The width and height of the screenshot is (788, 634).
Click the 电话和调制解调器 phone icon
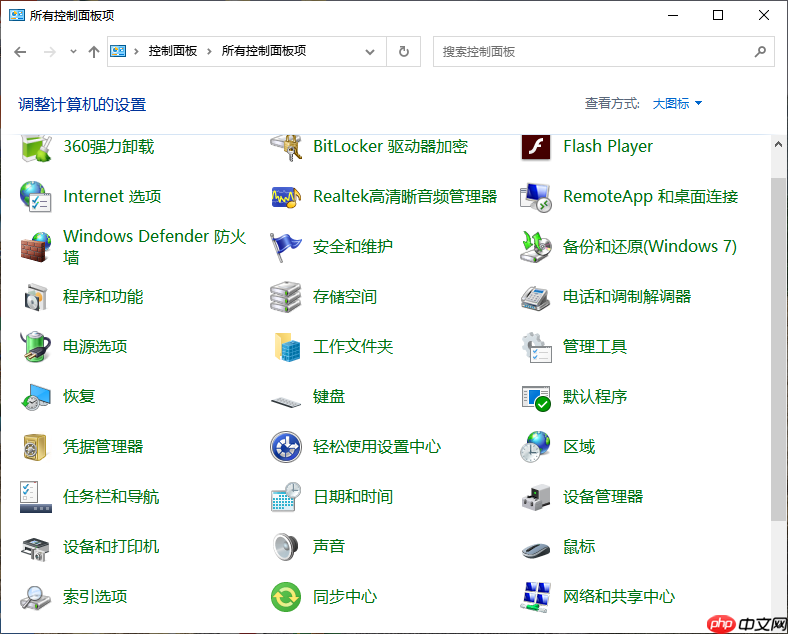click(x=536, y=297)
